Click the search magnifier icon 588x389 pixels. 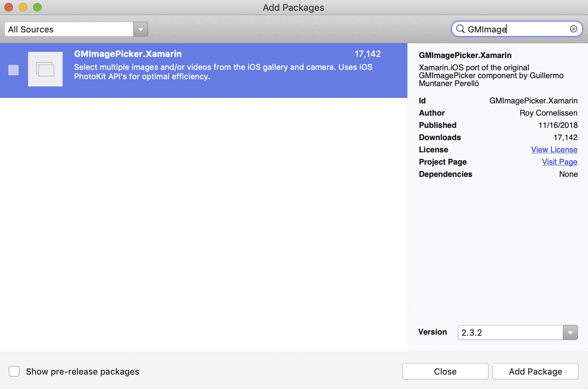pos(460,29)
